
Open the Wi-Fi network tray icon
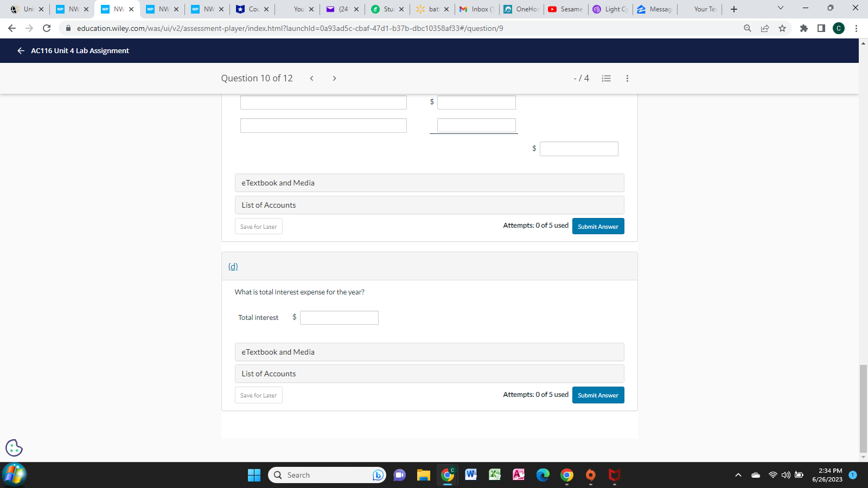(773, 475)
